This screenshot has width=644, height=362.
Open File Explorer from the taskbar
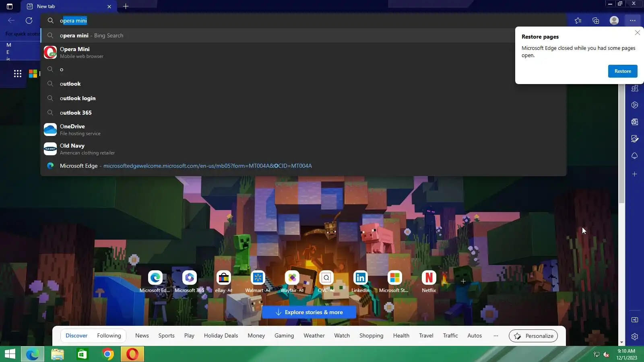(58, 354)
